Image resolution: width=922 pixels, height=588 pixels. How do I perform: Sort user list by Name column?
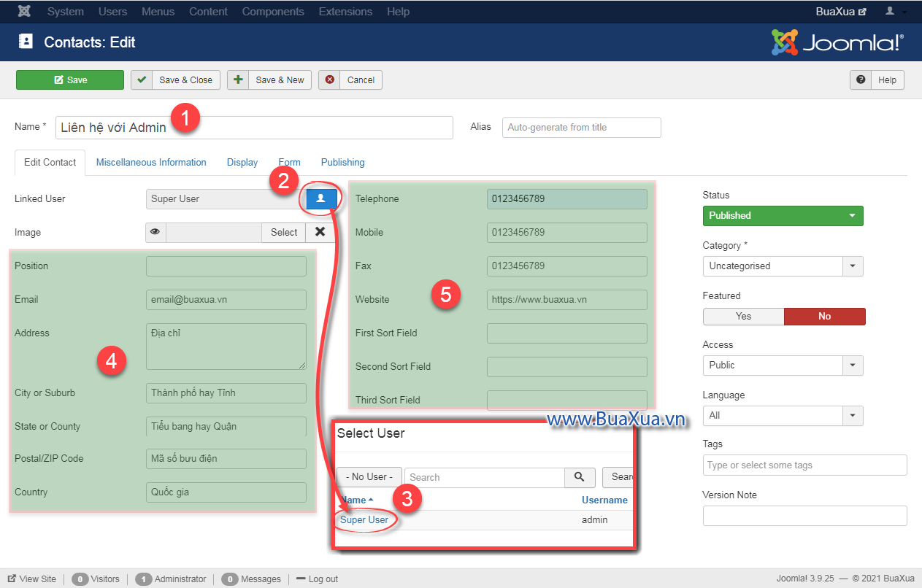pos(356,500)
